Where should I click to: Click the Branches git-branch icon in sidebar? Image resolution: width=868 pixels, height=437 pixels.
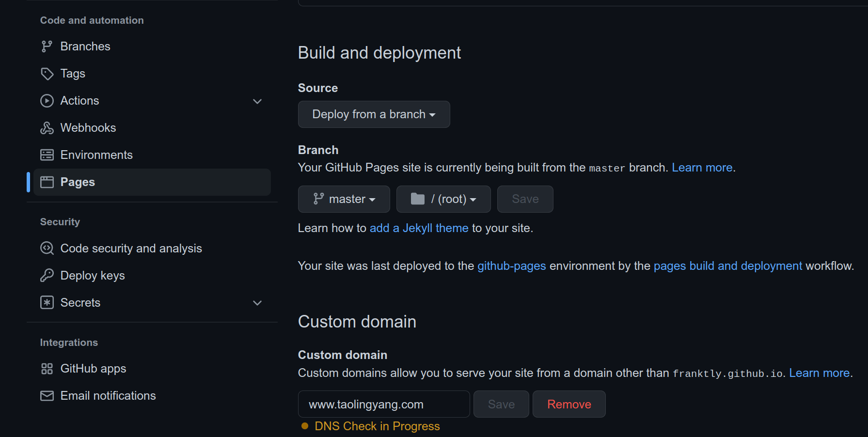pos(47,47)
